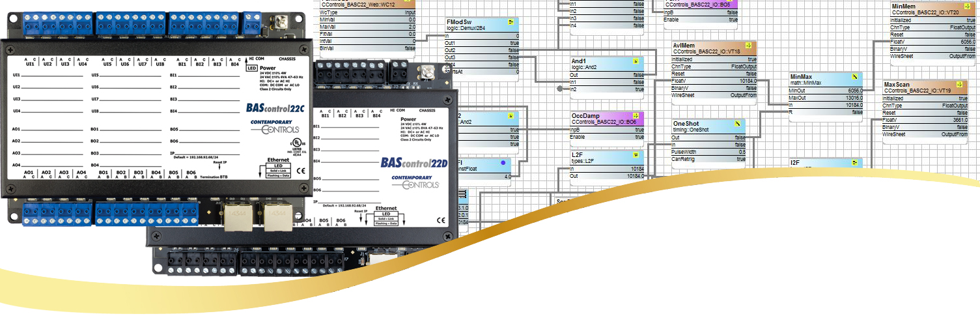The image size is (980, 316).
Task: Click the FloatV row in MinMem
Action: 933,42
